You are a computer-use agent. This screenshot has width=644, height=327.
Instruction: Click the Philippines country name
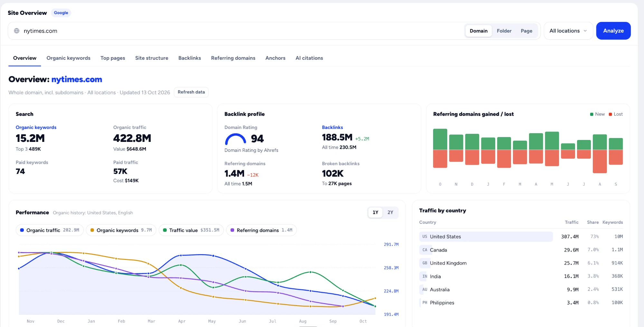[x=442, y=302]
